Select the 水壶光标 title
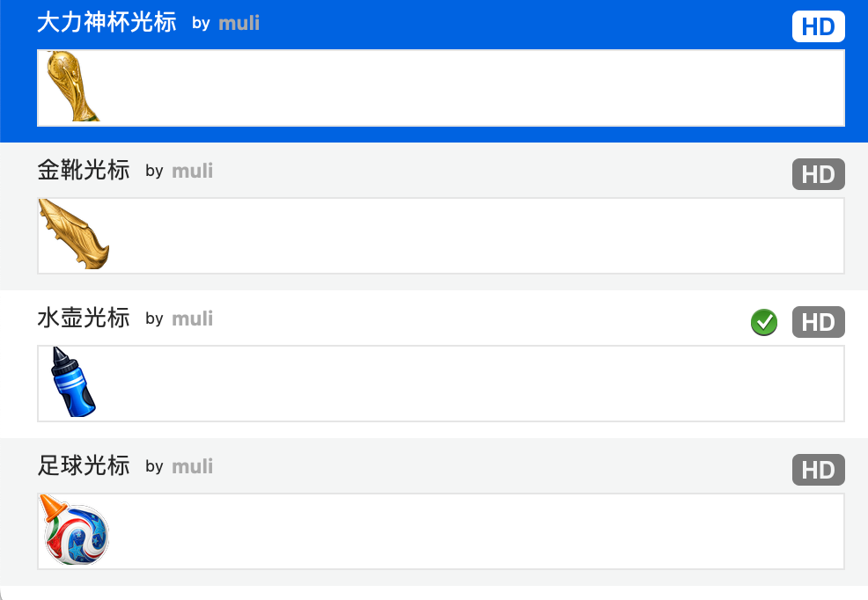Viewport: 868px width, 600px height. [x=84, y=318]
